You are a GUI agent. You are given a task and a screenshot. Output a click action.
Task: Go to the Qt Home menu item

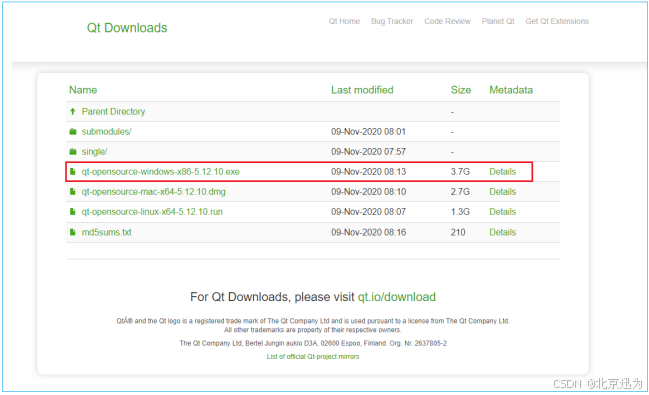(x=344, y=21)
